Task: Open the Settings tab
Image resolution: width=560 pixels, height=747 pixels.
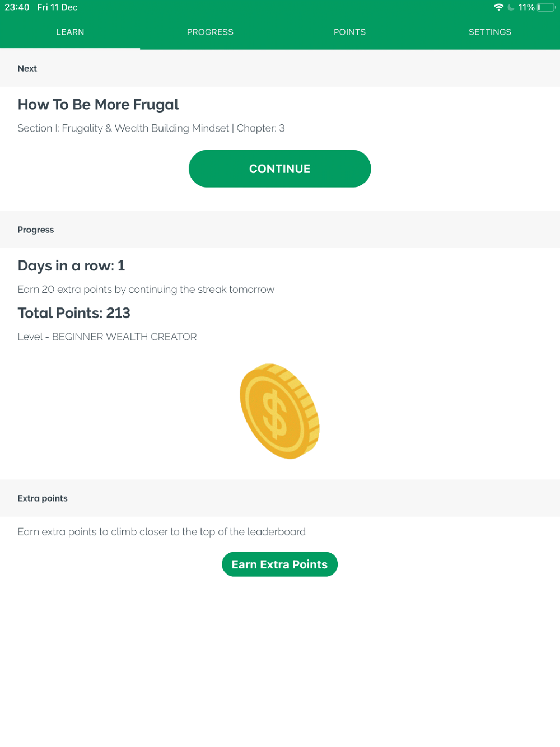Action: tap(489, 32)
